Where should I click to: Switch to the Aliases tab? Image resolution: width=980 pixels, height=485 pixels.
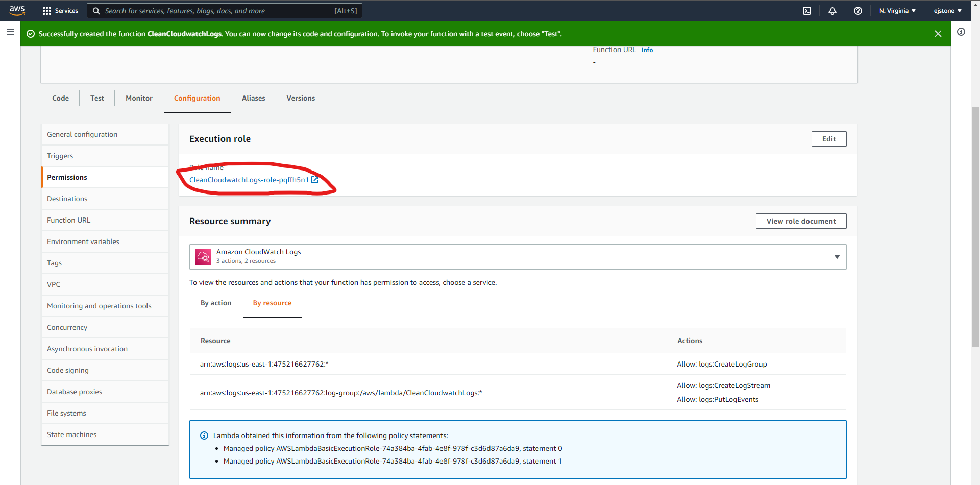coord(253,98)
